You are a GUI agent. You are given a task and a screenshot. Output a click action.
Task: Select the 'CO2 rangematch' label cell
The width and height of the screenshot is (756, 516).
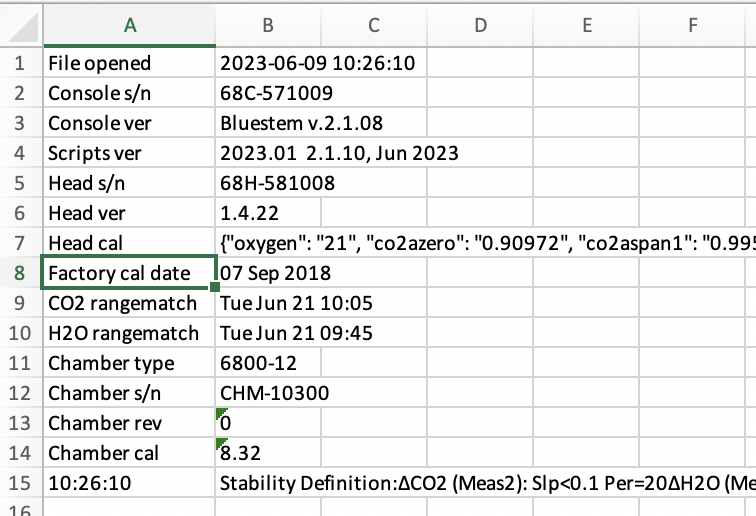129,303
